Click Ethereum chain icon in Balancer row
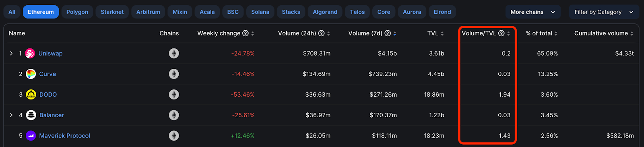Screen dimensions: 644x147 pos(174,115)
